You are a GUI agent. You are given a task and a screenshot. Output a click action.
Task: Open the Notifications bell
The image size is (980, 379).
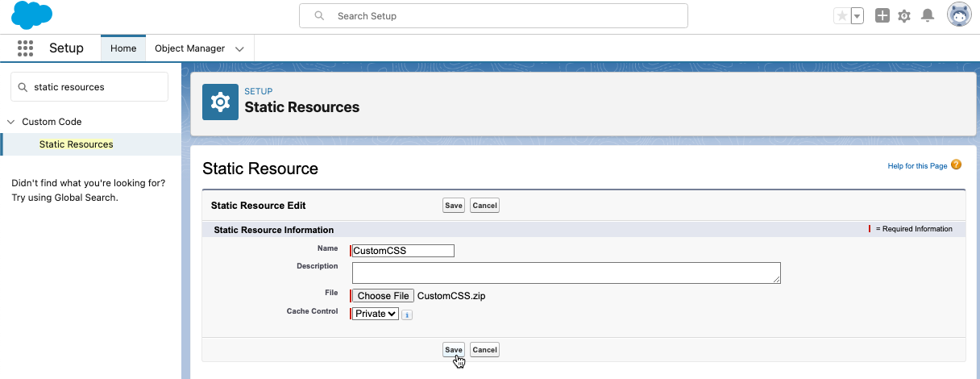(x=928, y=16)
